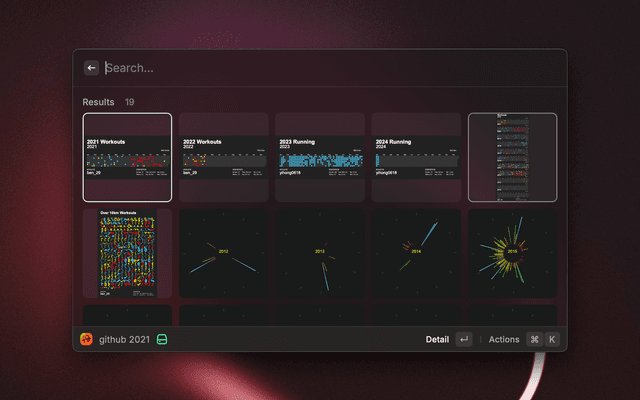640x400 pixels.
Task: Click the K key icon
Action: pos(551,339)
